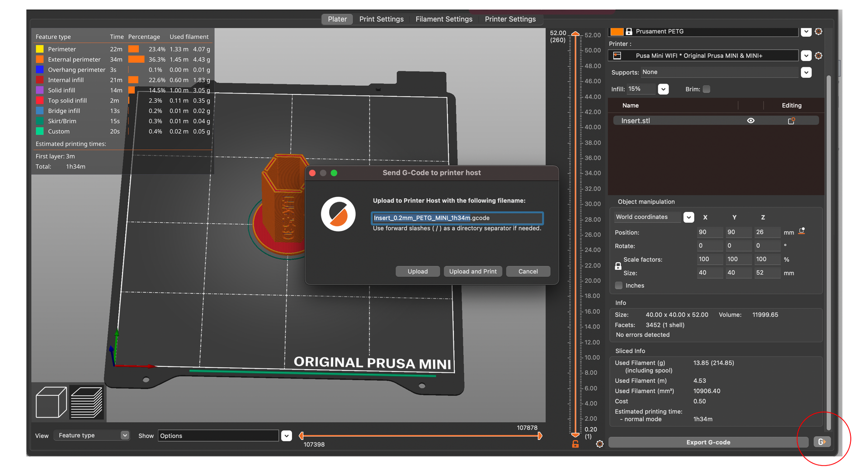Viewport: 868px width, 470px height.
Task: Open the gear icon below the layer slider
Action: [x=599, y=444]
